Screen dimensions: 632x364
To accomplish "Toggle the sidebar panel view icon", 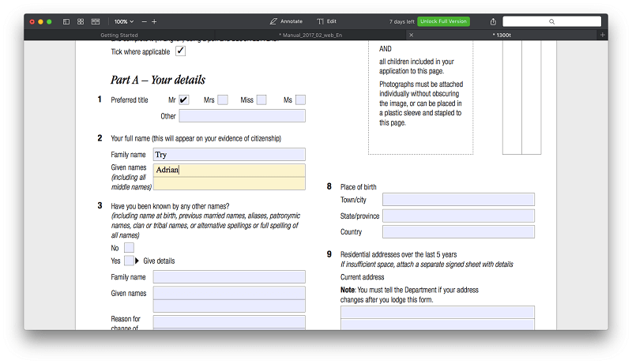I will 66,21.
